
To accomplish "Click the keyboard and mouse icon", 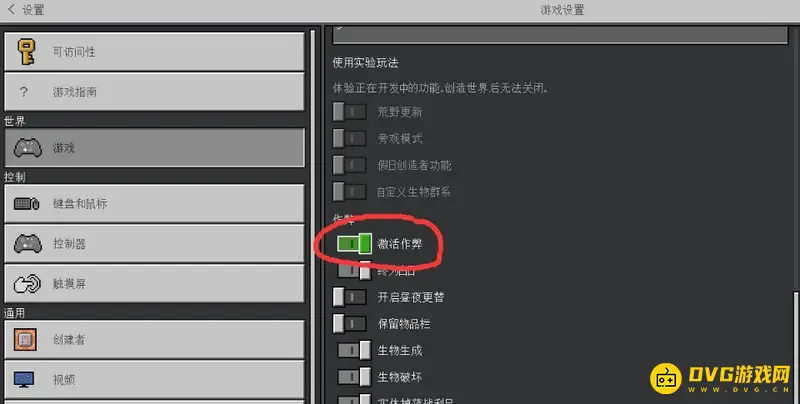I will click(27, 204).
